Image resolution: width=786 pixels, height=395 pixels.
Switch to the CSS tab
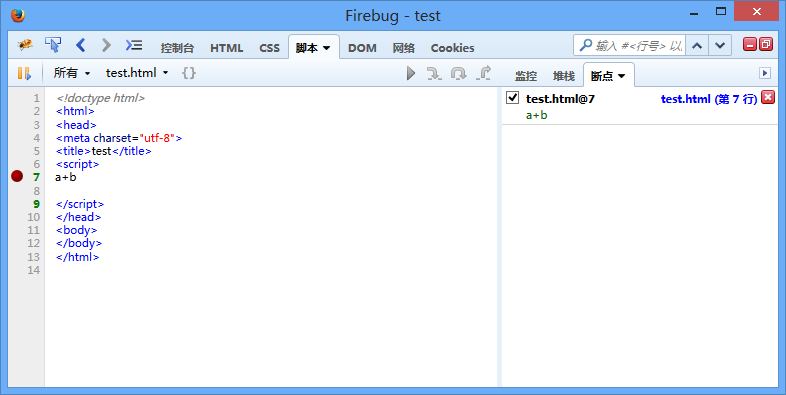(270, 48)
